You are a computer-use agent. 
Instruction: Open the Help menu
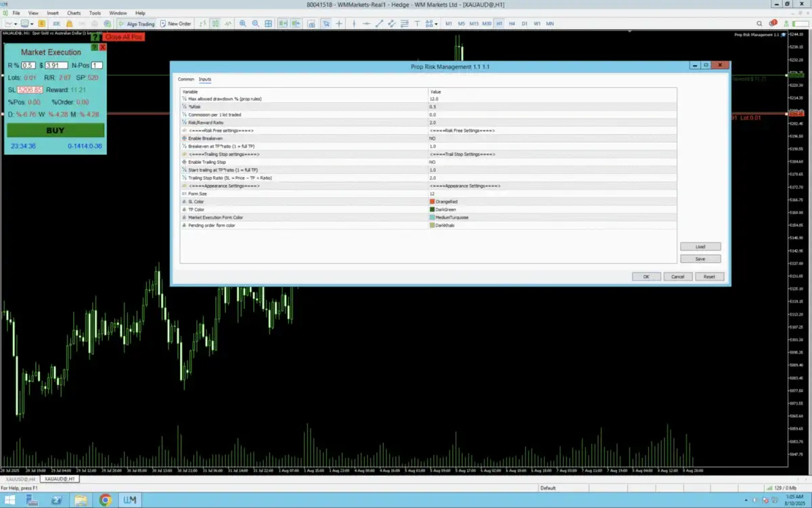[x=140, y=13]
